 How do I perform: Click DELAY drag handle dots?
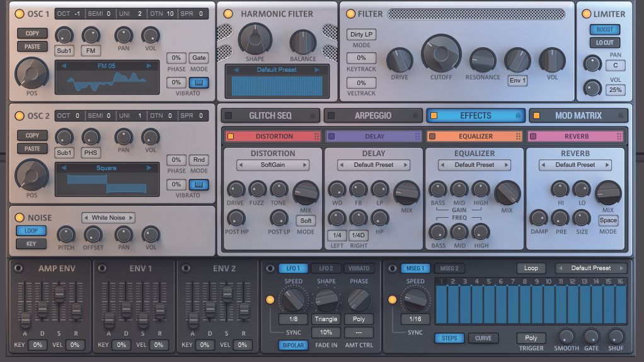pyautogui.click(x=417, y=136)
